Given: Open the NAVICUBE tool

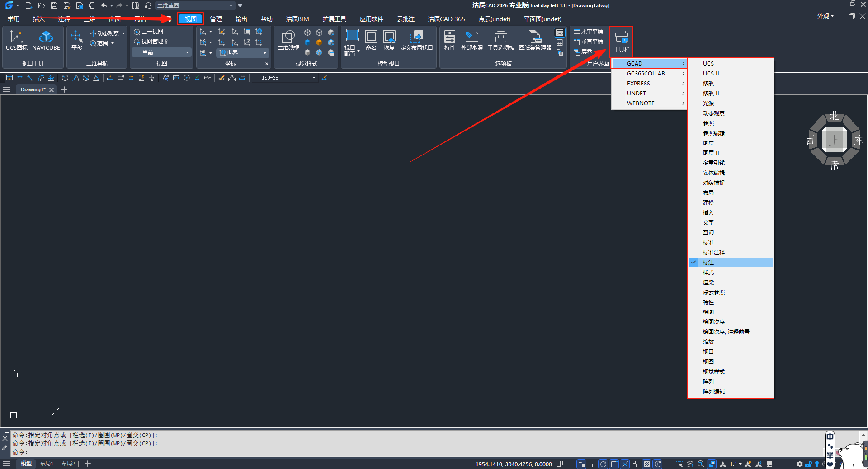Looking at the screenshot, I should [x=46, y=40].
